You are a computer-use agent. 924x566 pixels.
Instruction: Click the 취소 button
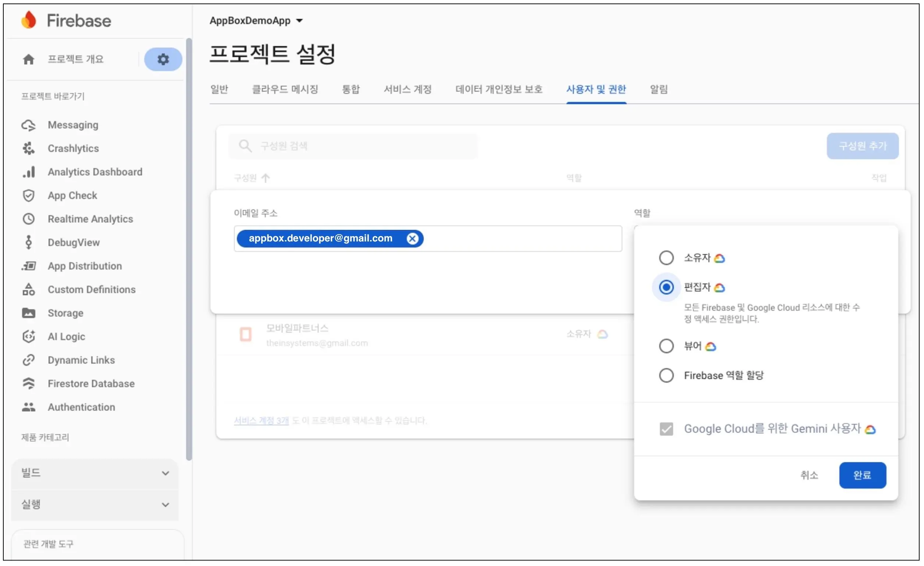tap(809, 476)
